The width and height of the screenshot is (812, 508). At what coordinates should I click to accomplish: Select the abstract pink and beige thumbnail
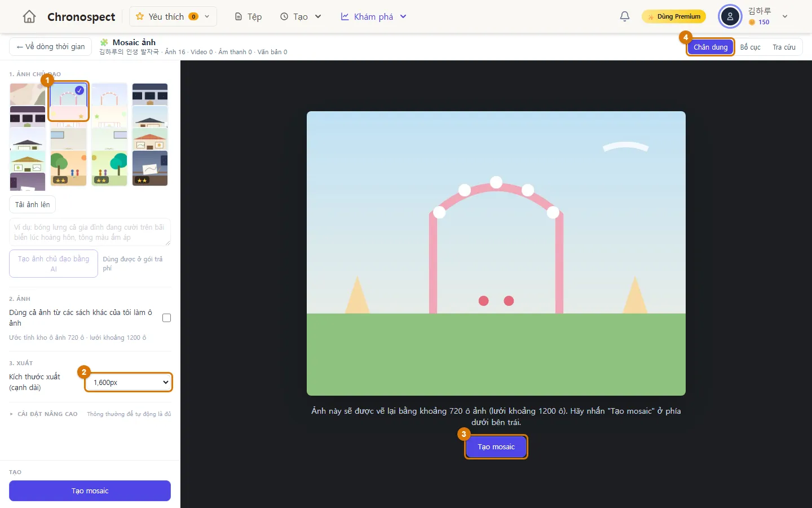pos(28,94)
